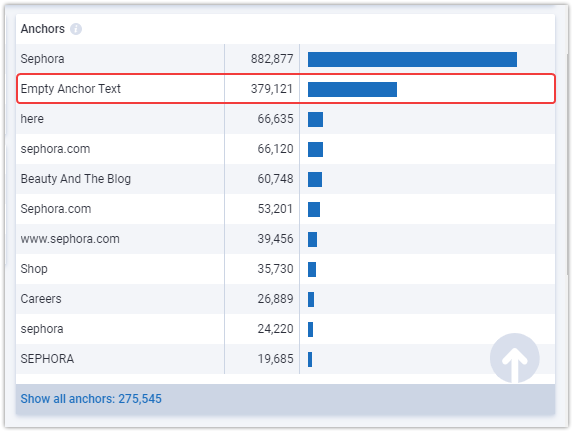Click the 35,730 count value

(275, 269)
